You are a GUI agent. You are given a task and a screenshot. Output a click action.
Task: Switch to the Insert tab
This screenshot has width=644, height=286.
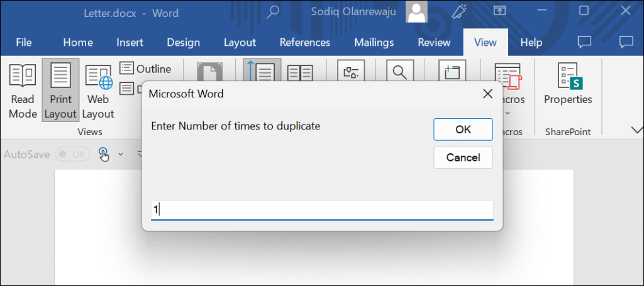click(130, 43)
